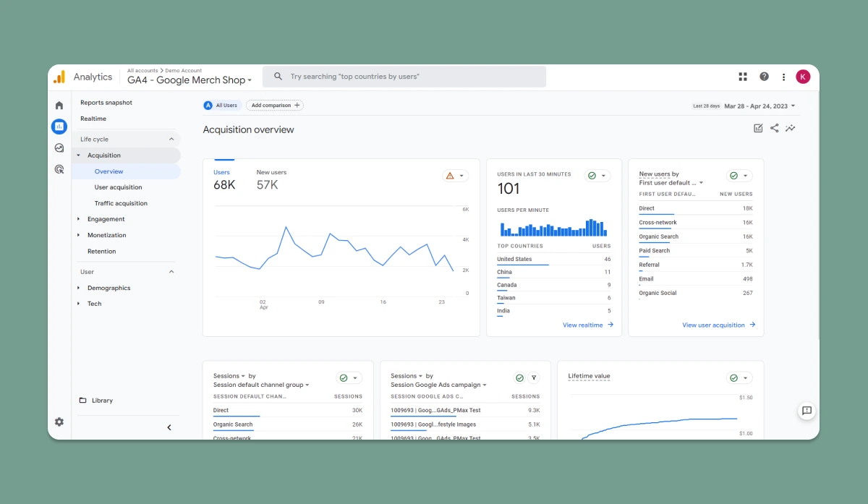Focus the search field at top
Image resolution: width=868 pixels, height=504 pixels.
point(404,77)
